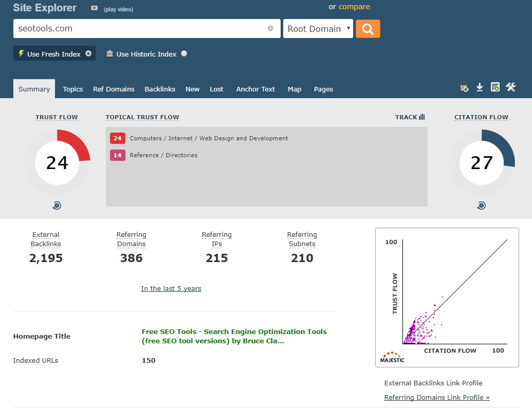Click 'In the last 5 years' link
The image size is (532, 408).
tap(171, 289)
